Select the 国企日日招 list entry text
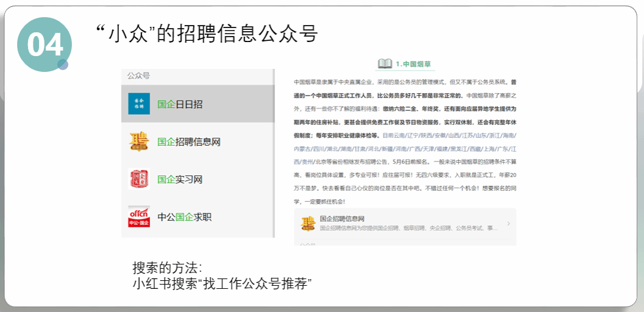This screenshot has width=644, height=312. tap(180, 104)
